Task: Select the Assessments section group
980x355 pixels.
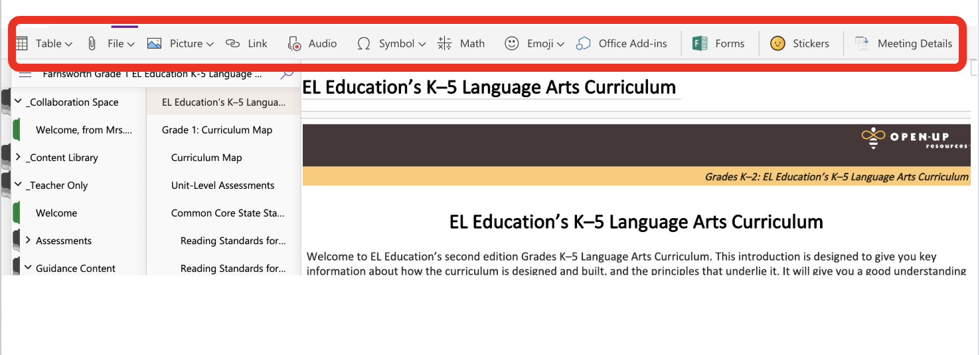Action: [64, 241]
